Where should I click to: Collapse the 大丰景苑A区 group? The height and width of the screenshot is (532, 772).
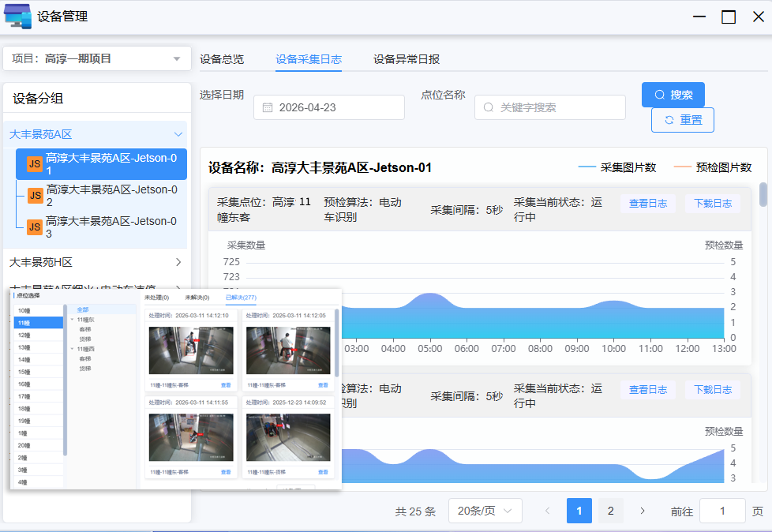pos(96,134)
